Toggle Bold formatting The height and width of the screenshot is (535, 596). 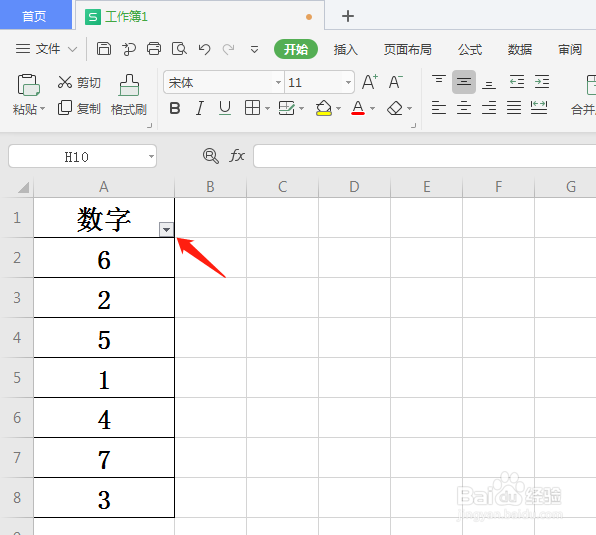[175, 108]
